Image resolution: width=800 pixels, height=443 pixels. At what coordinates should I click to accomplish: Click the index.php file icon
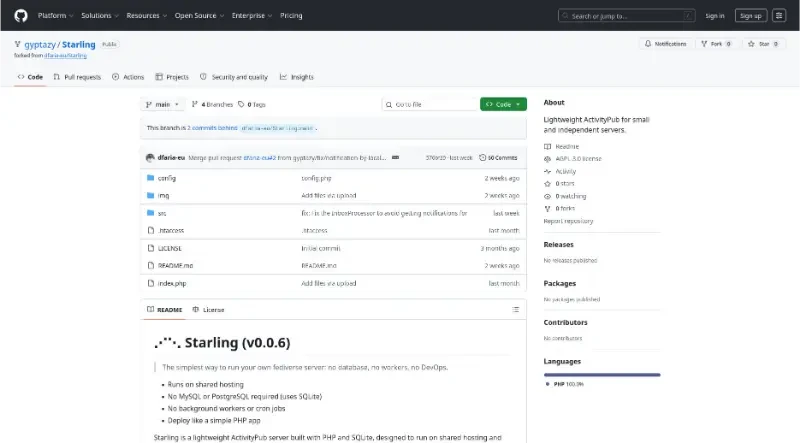pos(151,283)
